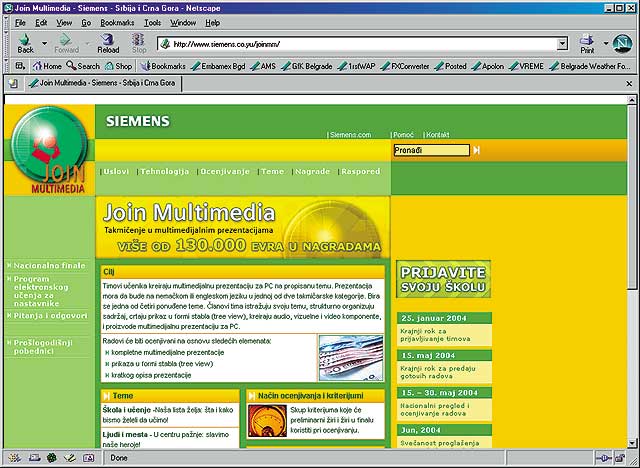Click the Search toolbar button
Screen dimensions: 640x468
click(83, 66)
